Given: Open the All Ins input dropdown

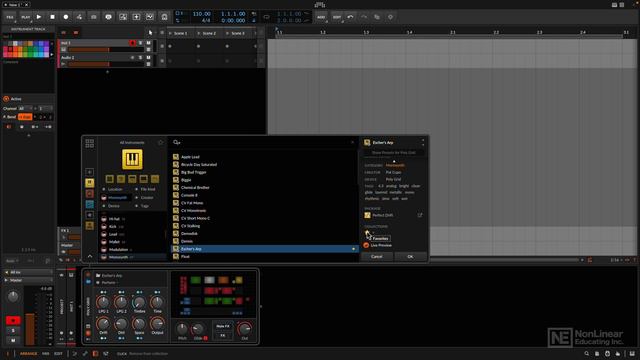Looking at the screenshot, I should (x=28, y=272).
